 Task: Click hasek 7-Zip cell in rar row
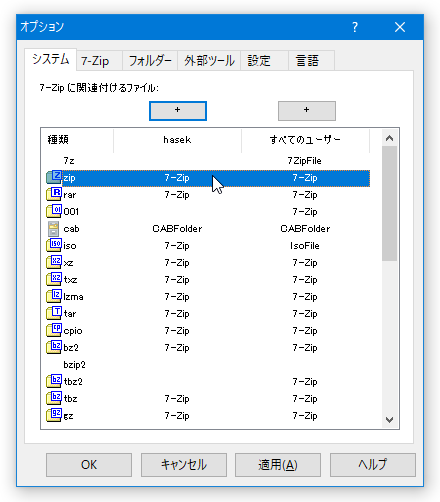(177, 195)
